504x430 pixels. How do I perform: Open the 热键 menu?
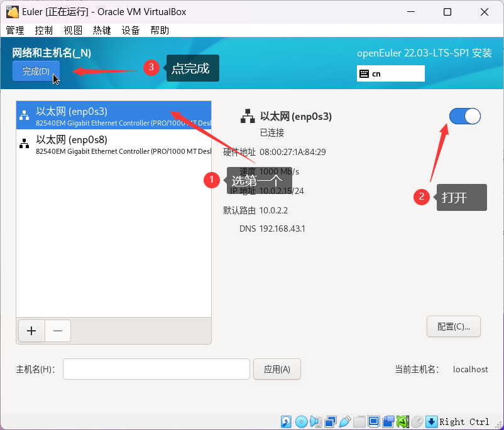(x=102, y=31)
